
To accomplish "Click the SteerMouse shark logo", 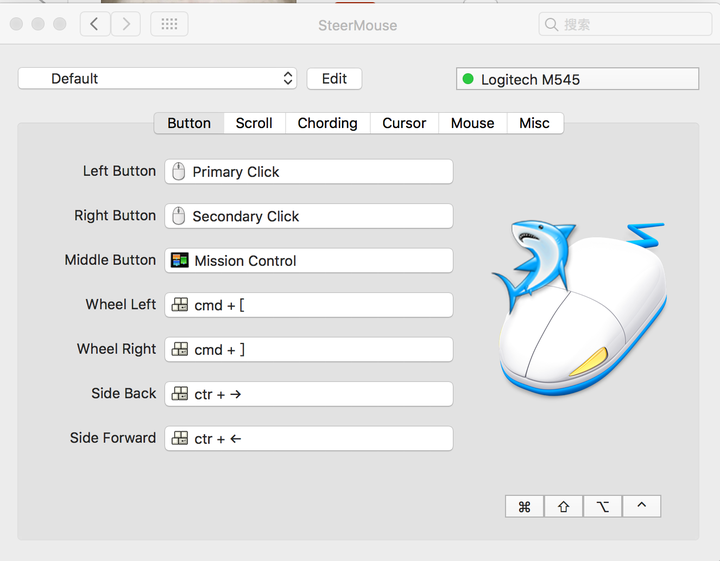I will tap(579, 308).
